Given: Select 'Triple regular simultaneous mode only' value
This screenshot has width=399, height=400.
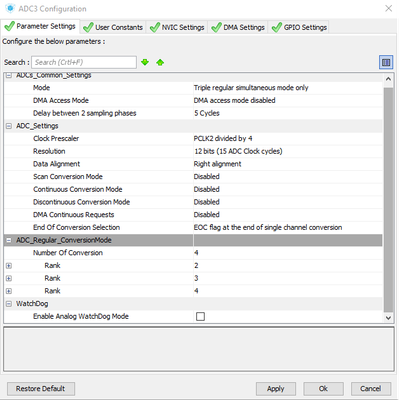Looking at the screenshot, I should pos(251,88).
